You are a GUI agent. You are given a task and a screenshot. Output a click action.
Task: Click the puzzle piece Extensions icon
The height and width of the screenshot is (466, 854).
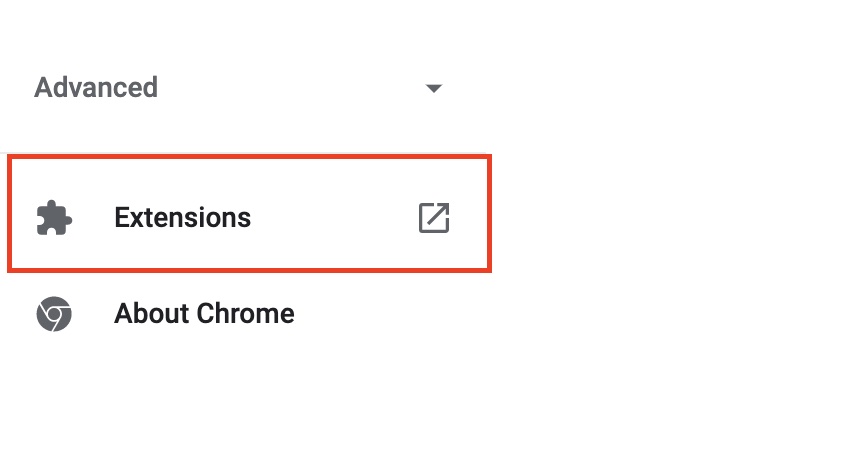click(x=54, y=218)
